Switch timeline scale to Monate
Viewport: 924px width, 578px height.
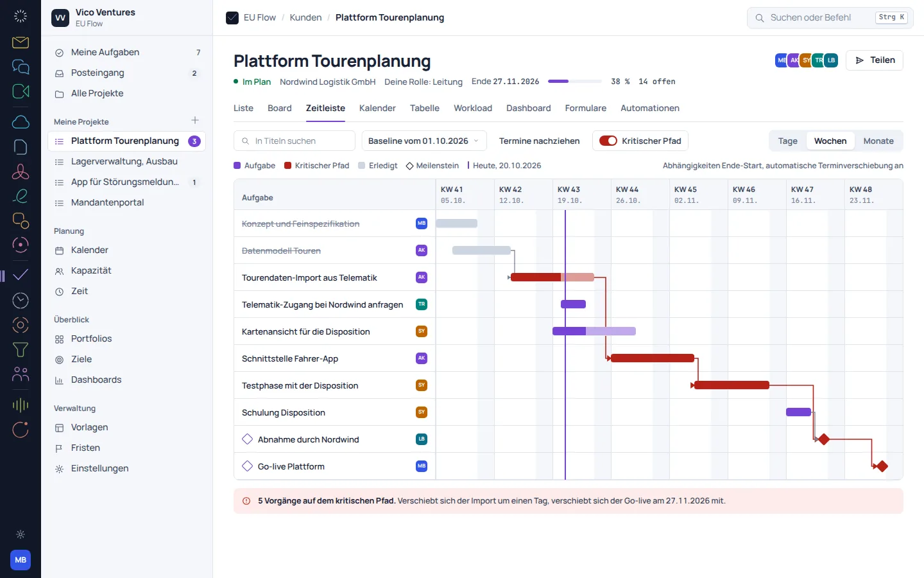click(878, 141)
